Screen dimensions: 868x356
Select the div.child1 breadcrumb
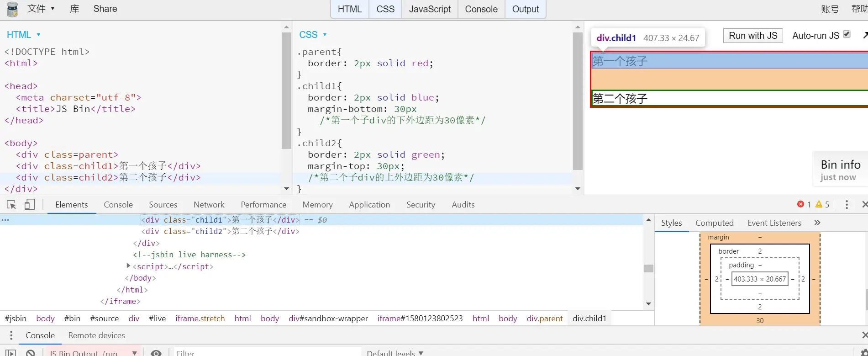pos(589,319)
